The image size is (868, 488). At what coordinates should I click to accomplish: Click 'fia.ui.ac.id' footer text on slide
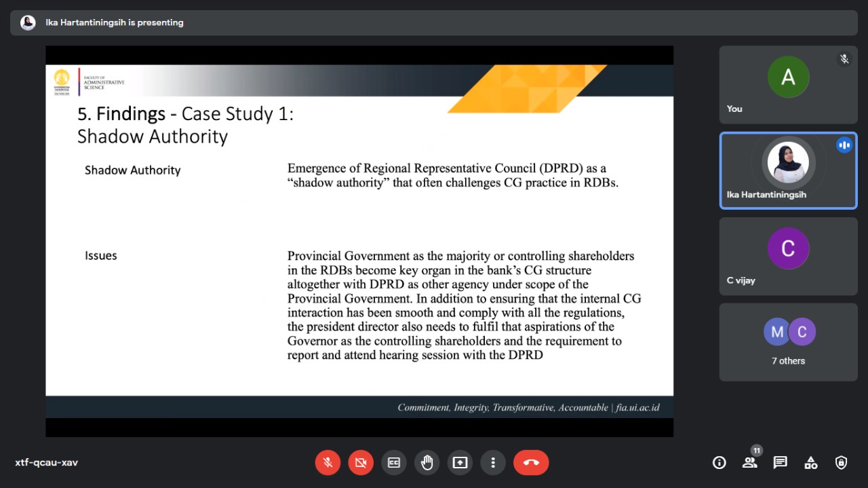point(637,408)
